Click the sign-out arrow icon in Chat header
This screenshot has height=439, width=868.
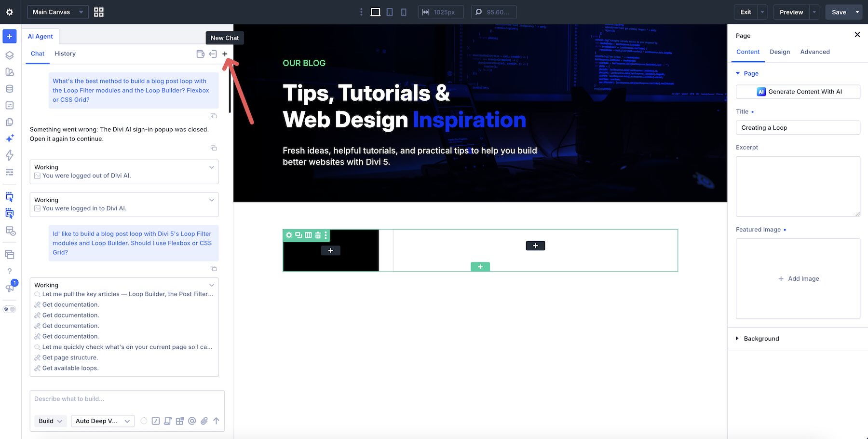[x=213, y=54]
